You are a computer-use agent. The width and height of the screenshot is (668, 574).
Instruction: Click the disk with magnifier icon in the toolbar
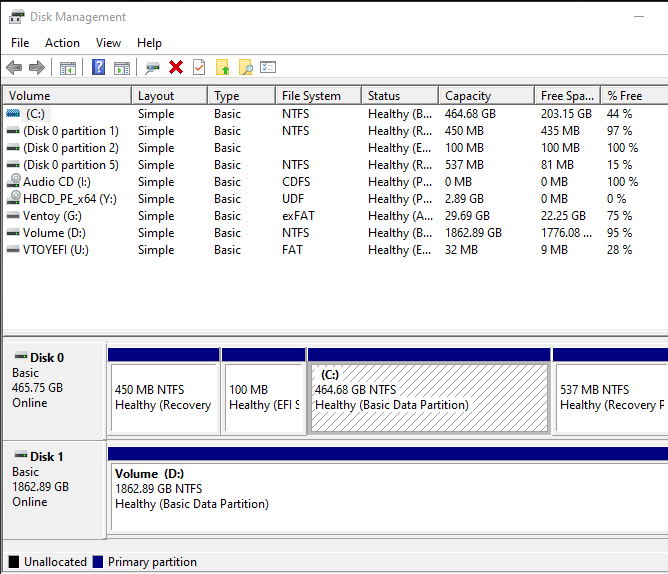click(x=152, y=68)
